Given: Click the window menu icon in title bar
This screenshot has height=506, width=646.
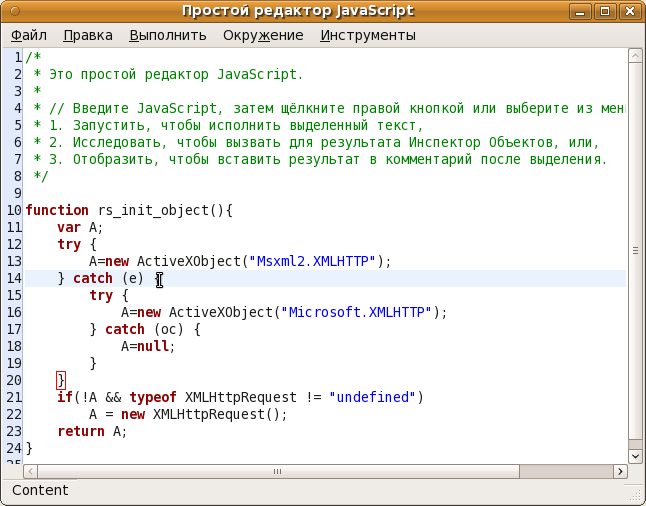Looking at the screenshot, I should 14,11.
